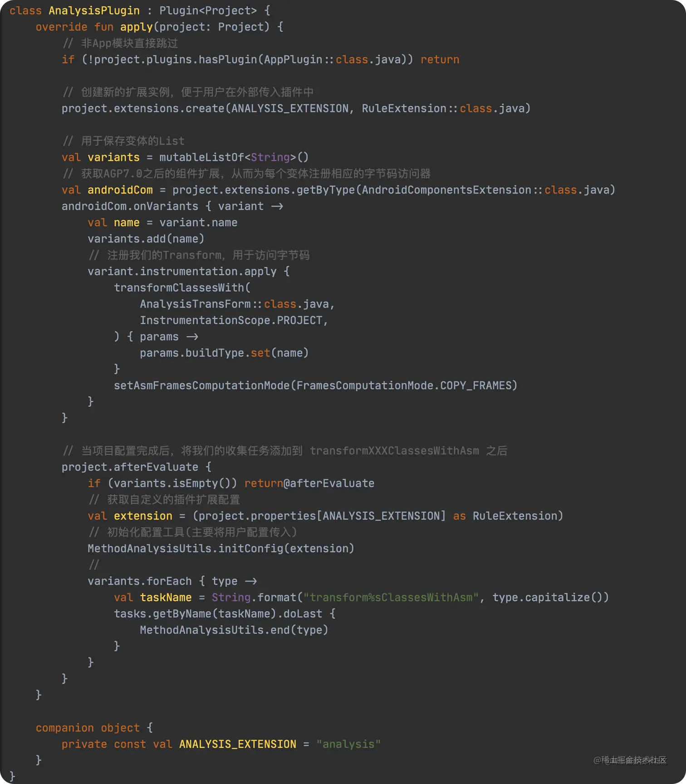Click taskName in its val declaration
This screenshot has height=784, width=686.
coord(166,598)
